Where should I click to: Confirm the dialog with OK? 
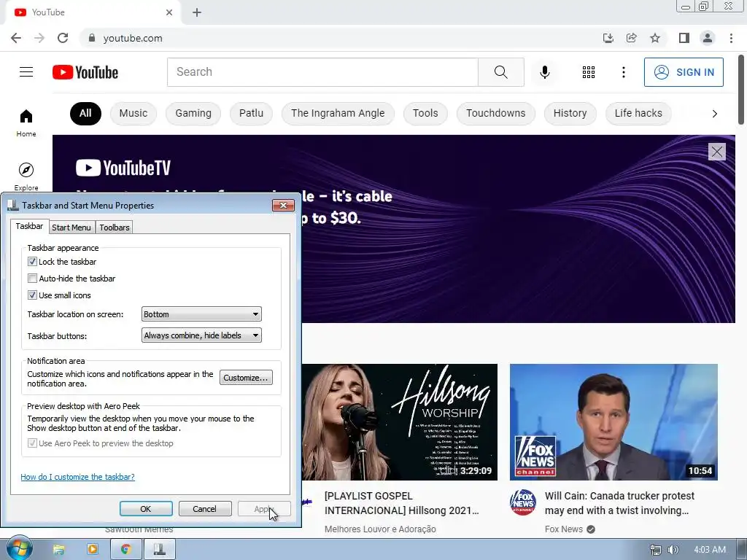point(146,508)
